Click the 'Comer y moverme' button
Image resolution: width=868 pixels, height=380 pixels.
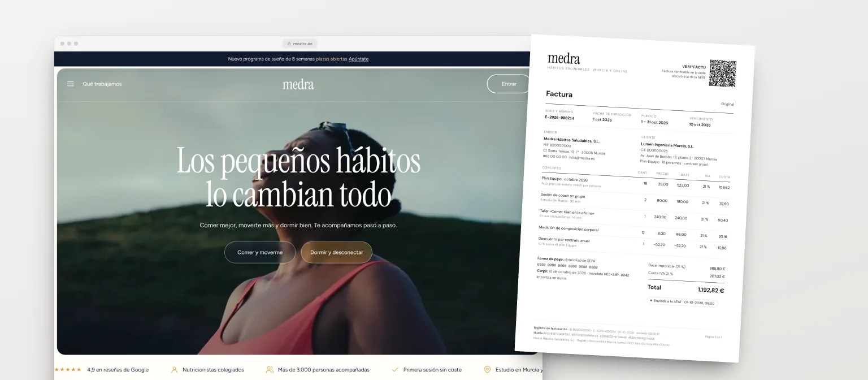tap(260, 252)
